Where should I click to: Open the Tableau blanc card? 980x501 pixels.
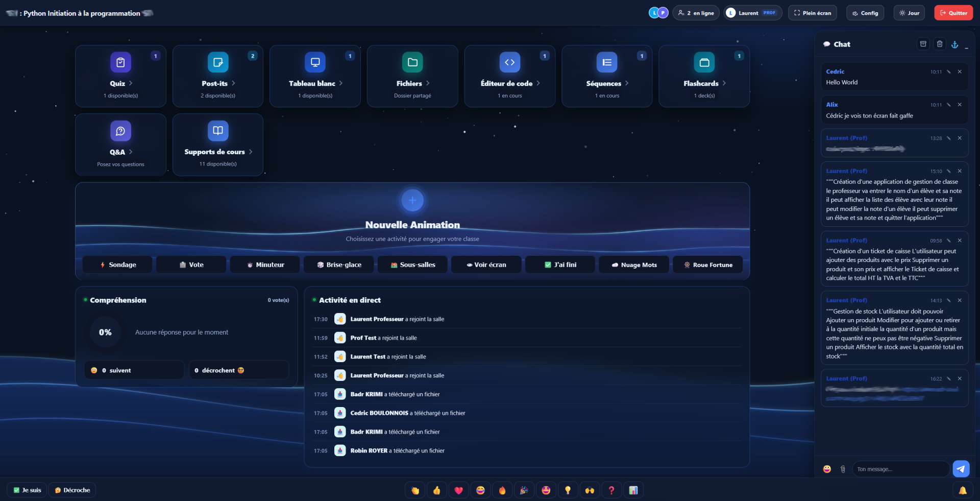click(x=315, y=76)
